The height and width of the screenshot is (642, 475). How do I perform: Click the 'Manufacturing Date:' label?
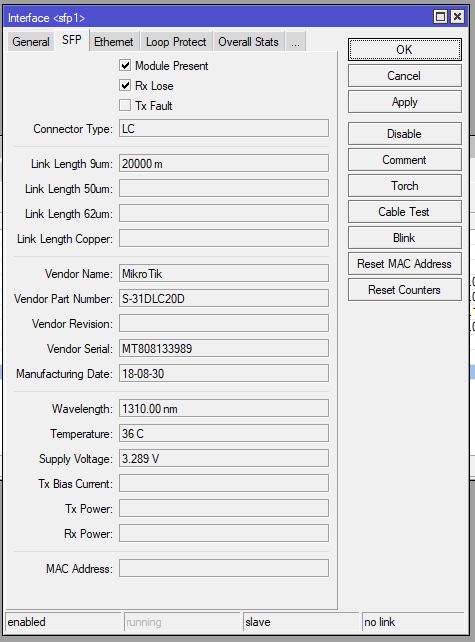(x=64, y=374)
